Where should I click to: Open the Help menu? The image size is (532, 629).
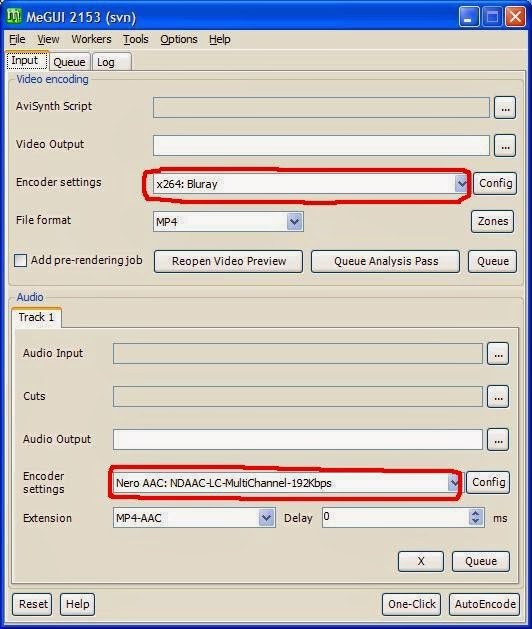click(x=220, y=39)
